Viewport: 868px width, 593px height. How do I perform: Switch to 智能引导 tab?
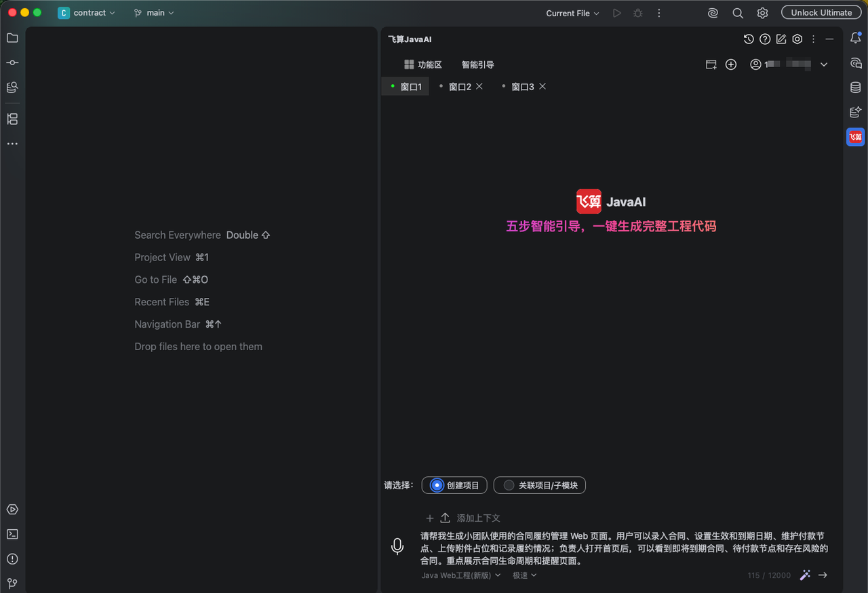(478, 64)
